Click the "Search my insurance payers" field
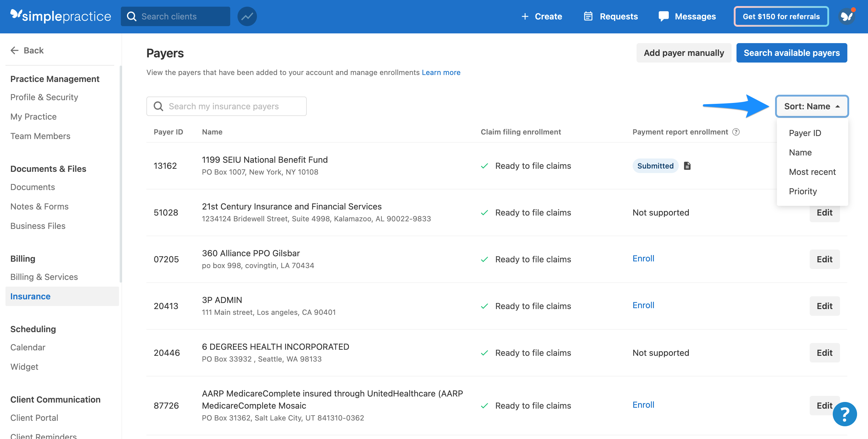 pyautogui.click(x=227, y=106)
